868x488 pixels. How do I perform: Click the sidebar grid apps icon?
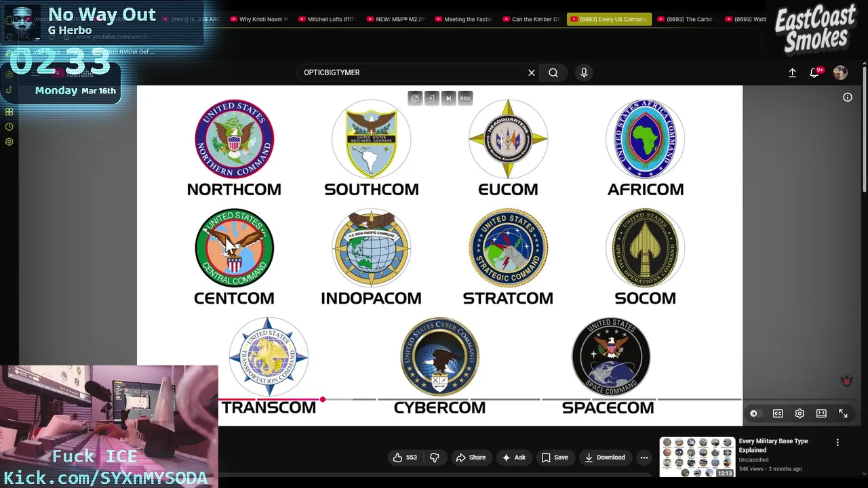9,112
